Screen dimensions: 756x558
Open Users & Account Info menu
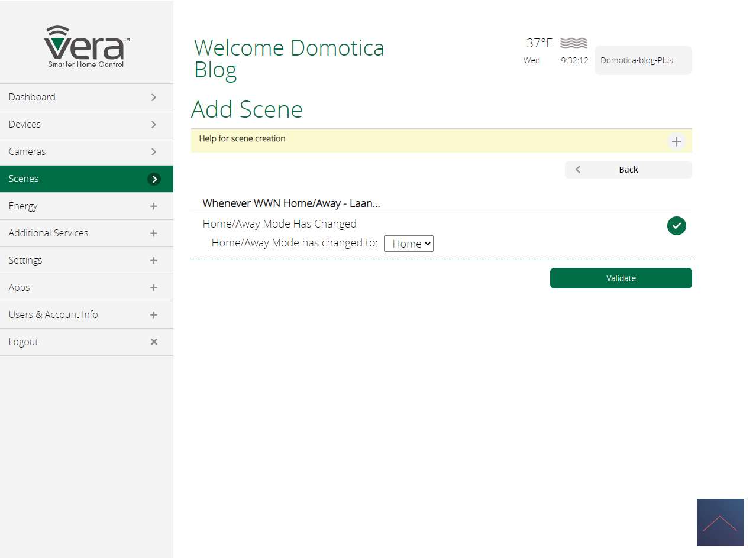tap(53, 315)
